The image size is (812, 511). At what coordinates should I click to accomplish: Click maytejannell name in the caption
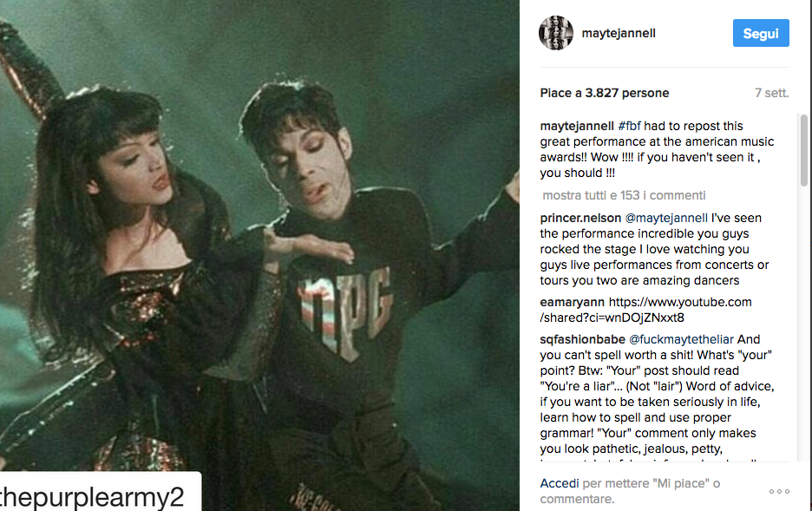(x=577, y=126)
